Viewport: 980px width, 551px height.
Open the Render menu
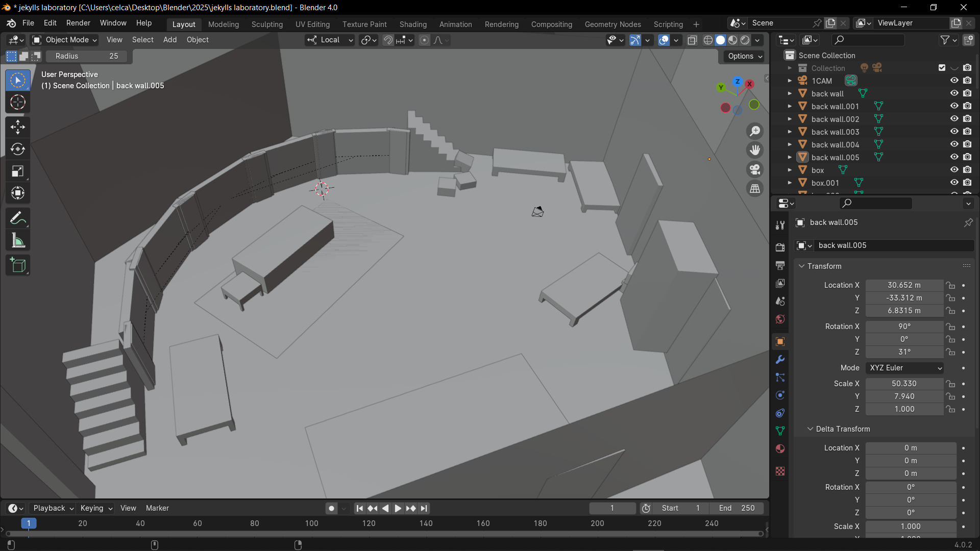pos(78,23)
